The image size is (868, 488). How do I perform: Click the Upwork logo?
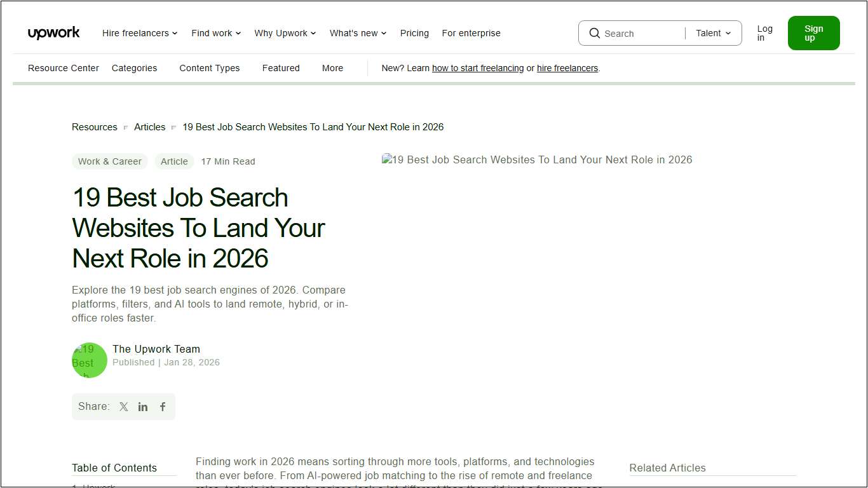pyautogui.click(x=53, y=32)
